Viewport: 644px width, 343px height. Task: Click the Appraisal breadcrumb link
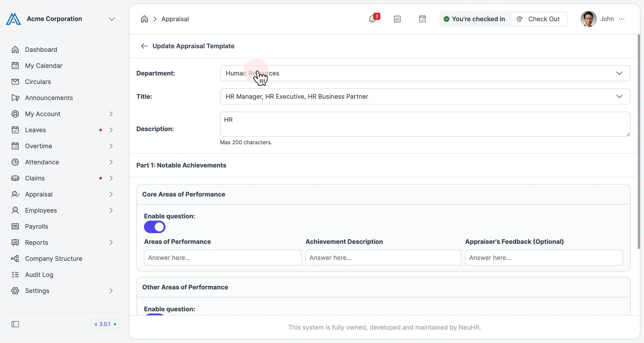point(175,19)
